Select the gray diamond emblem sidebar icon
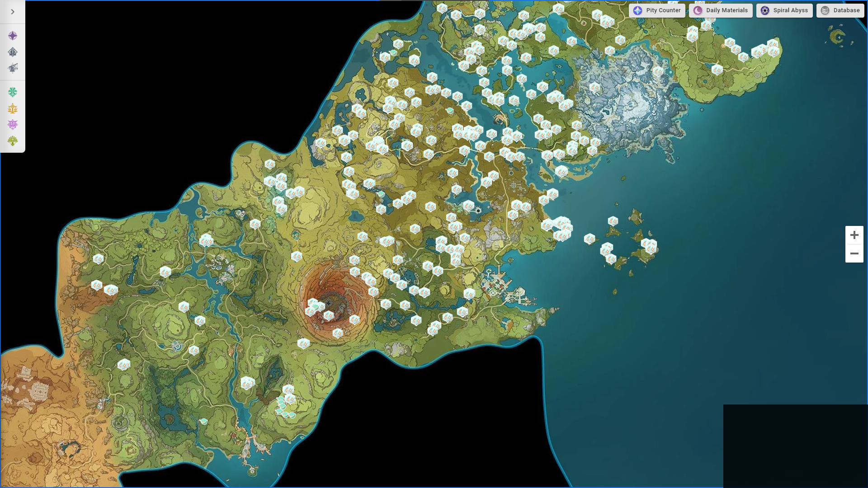This screenshot has height=488, width=868. [x=13, y=52]
